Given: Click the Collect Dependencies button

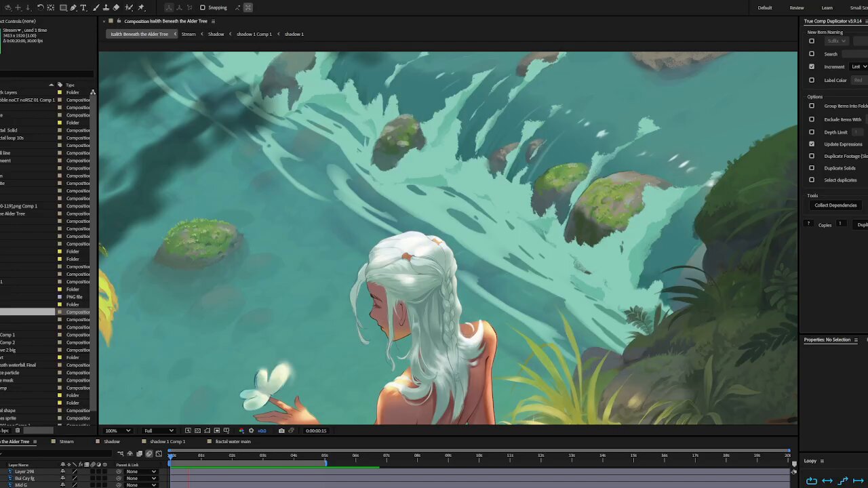Looking at the screenshot, I should tap(835, 205).
